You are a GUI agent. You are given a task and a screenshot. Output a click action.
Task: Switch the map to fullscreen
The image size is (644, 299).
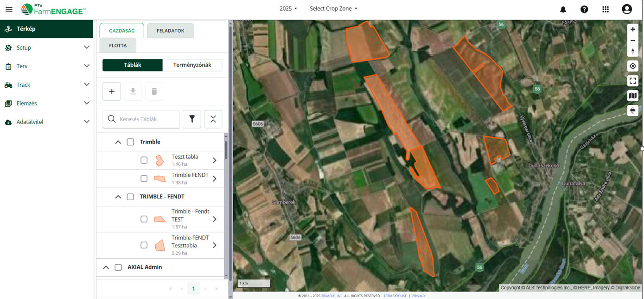point(633,81)
